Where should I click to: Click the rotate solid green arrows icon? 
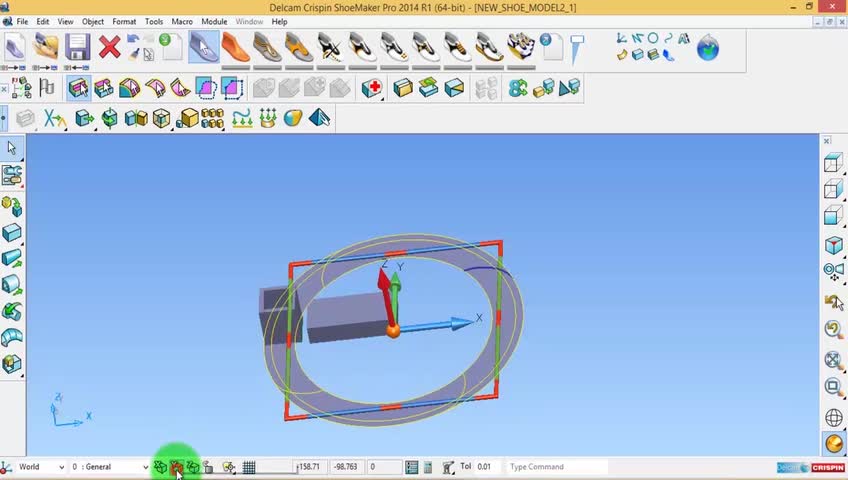(x=110, y=118)
